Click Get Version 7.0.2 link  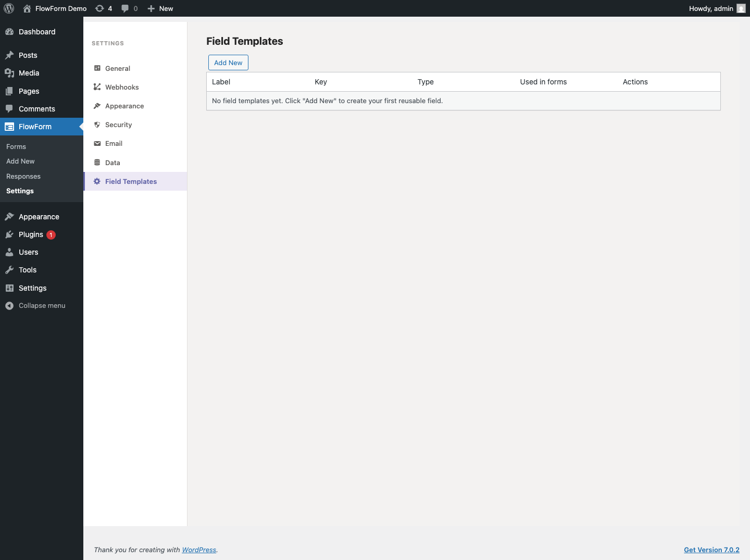coord(711,550)
